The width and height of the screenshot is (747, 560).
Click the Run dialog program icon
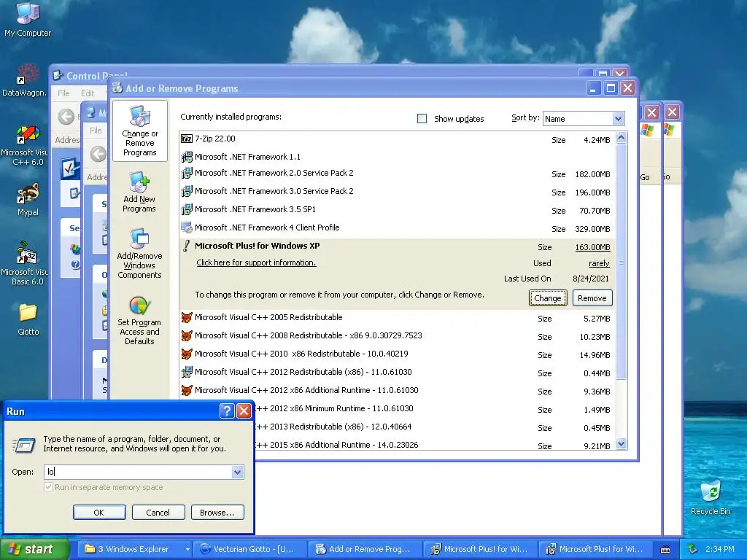coord(24,446)
